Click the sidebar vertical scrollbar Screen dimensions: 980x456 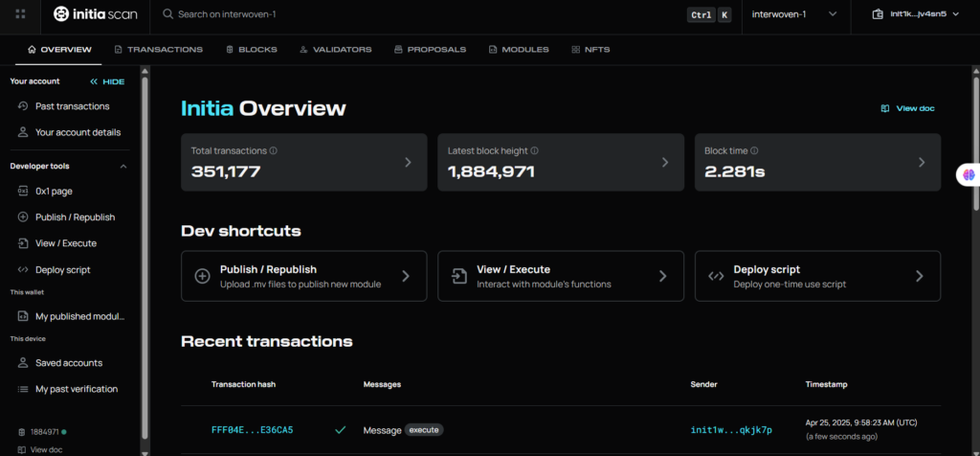(x=145, y=257)
